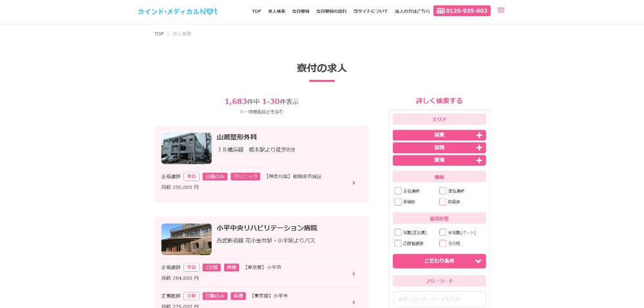
Task: Expand the 関西 area section
Action: coord(439,148)
